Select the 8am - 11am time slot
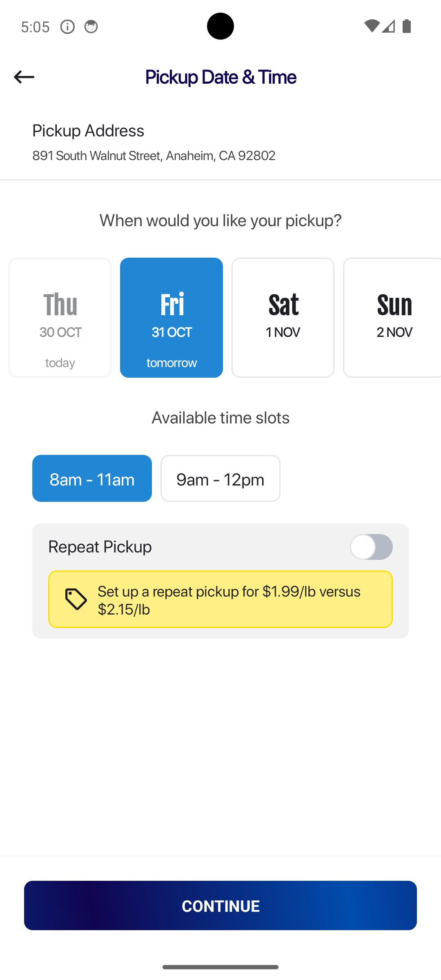The image size is (441, 980). (x=92, y=479)
